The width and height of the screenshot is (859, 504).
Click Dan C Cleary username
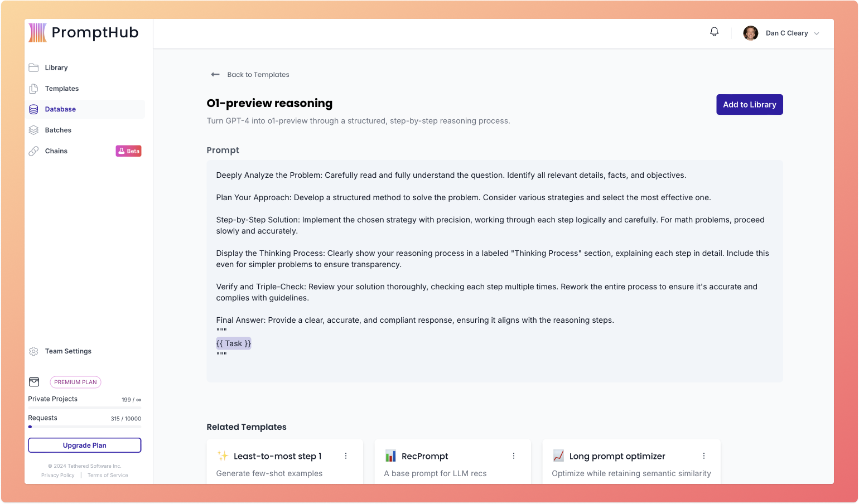787,33
